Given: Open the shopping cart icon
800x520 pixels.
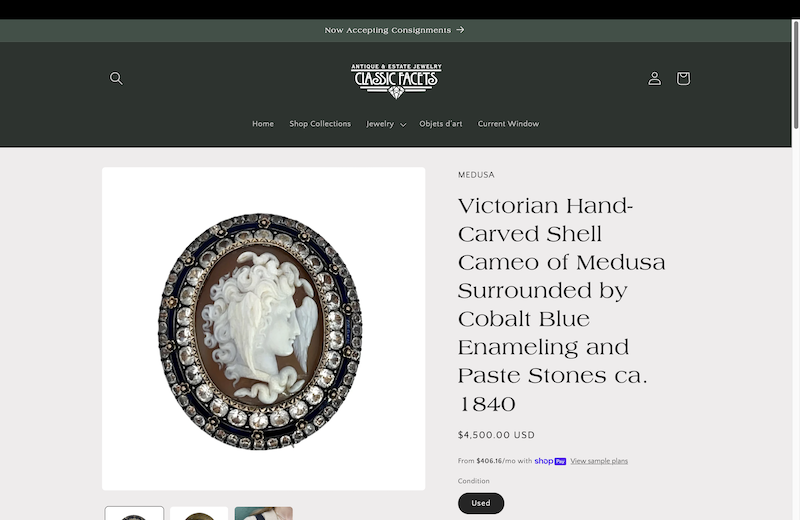Looking at the screenshot, I should (683, 78).
